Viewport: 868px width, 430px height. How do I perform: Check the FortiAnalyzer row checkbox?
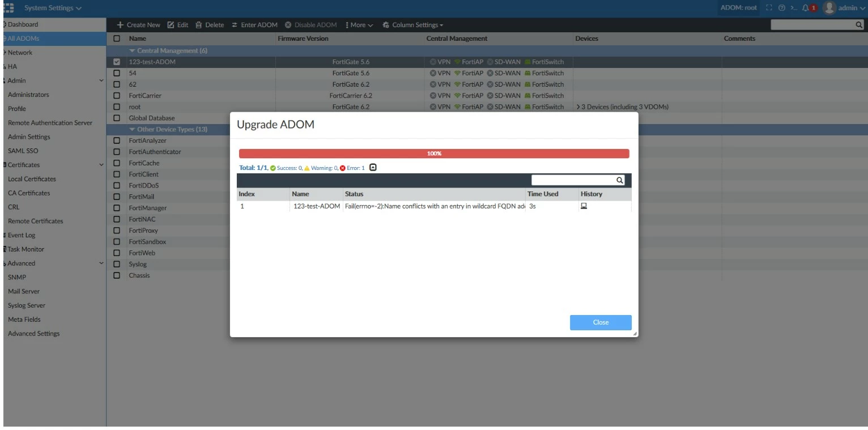(x=117, y=141)
